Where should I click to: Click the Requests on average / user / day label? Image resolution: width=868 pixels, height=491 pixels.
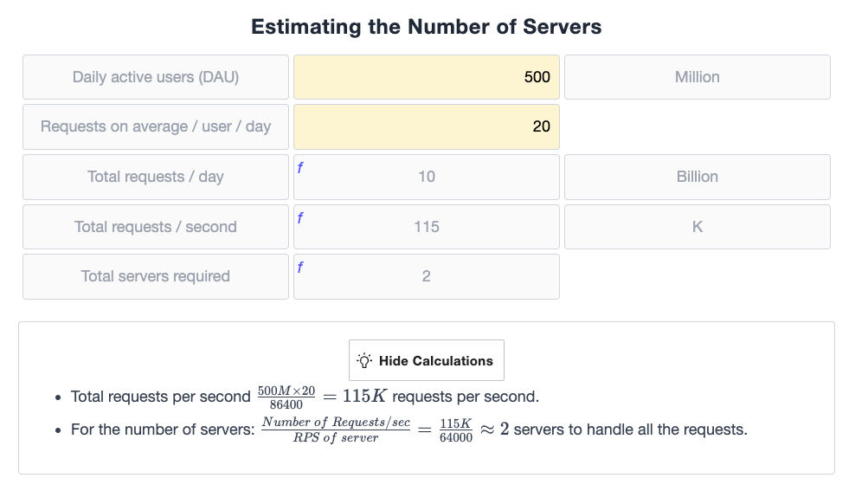156,127
